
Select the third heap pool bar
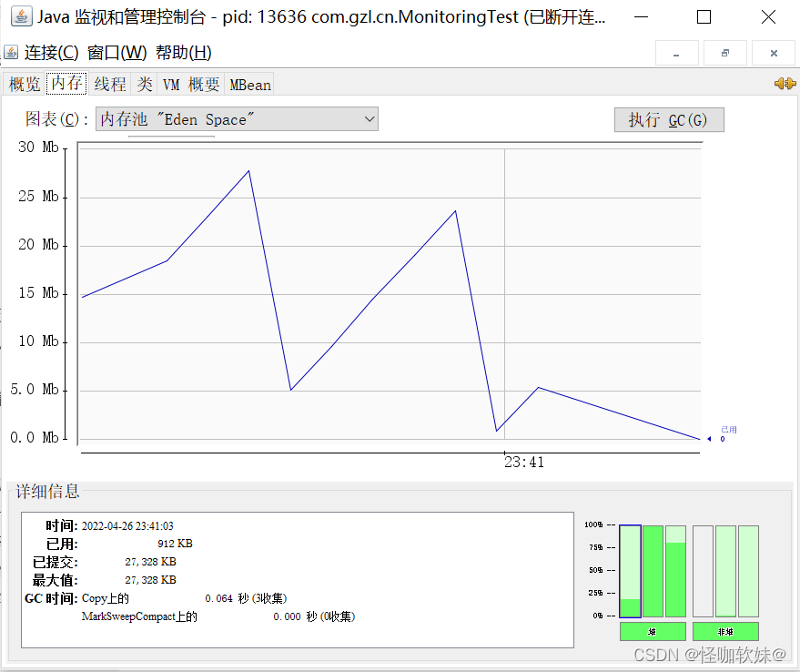click(676, 572)
